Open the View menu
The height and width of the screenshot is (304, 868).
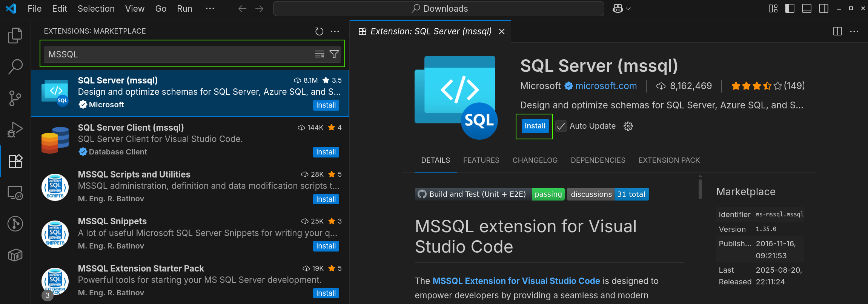(x=135, y=9)
